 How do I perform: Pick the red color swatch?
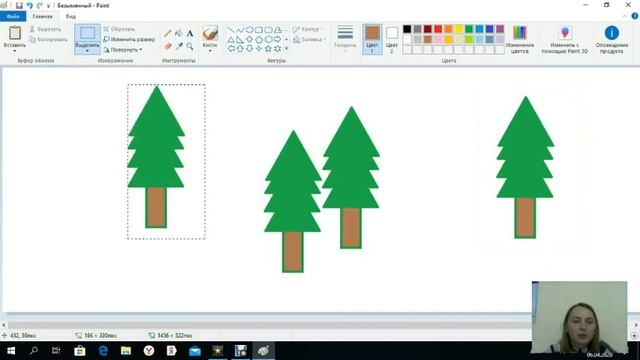click(x=438, y=29)
